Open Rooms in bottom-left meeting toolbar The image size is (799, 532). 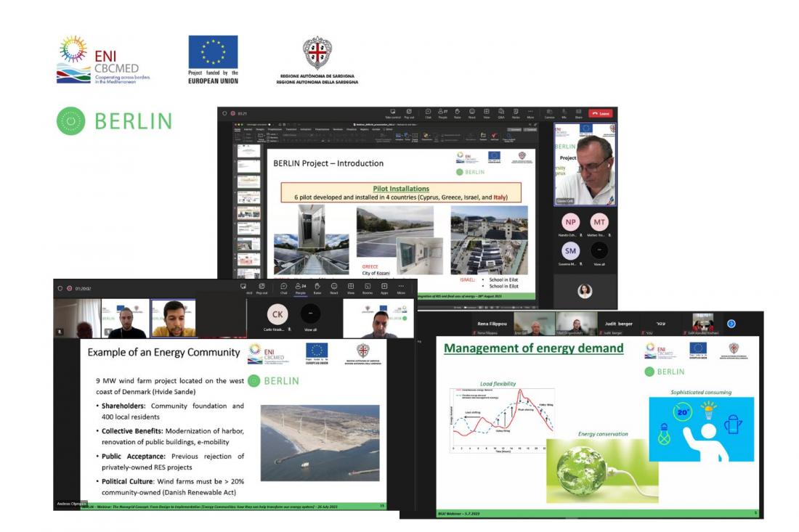[368, 289]
